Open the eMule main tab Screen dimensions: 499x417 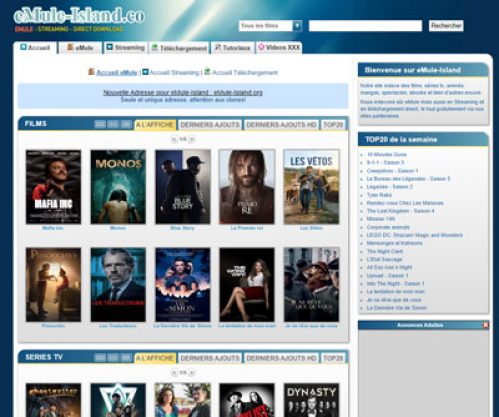(80, 48)
